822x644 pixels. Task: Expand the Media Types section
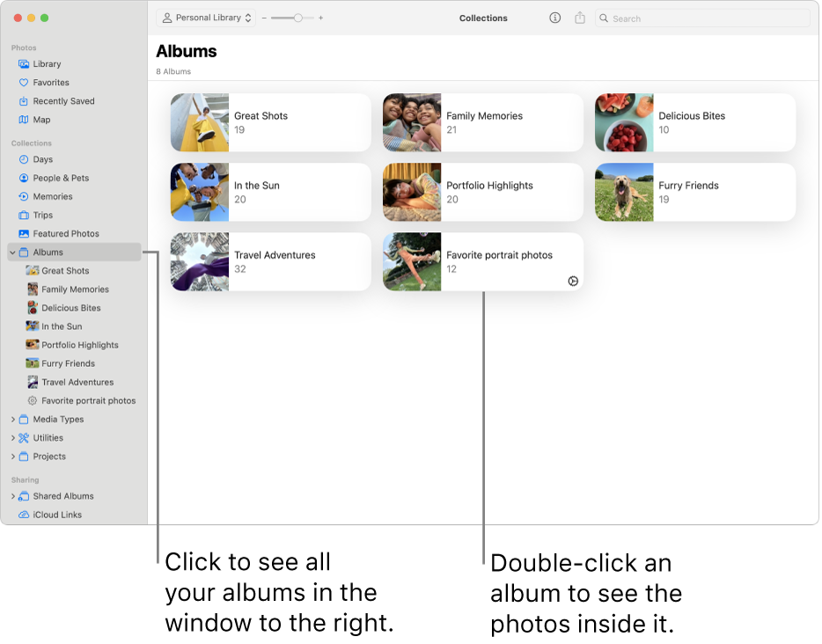14,419
